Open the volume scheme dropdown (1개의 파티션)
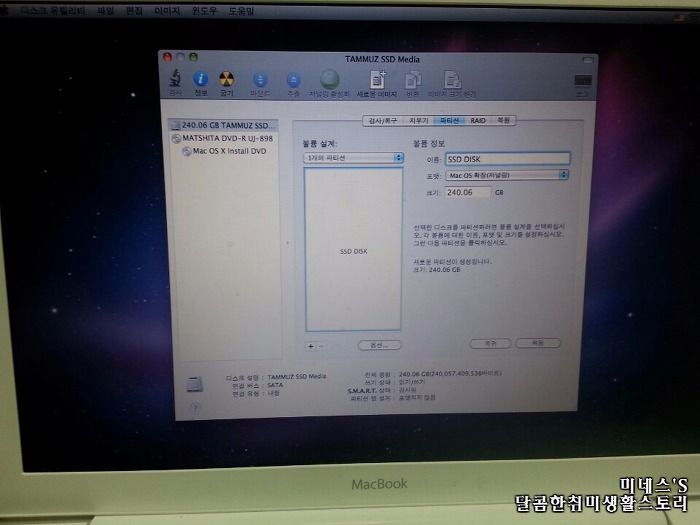 coord(353,158)
